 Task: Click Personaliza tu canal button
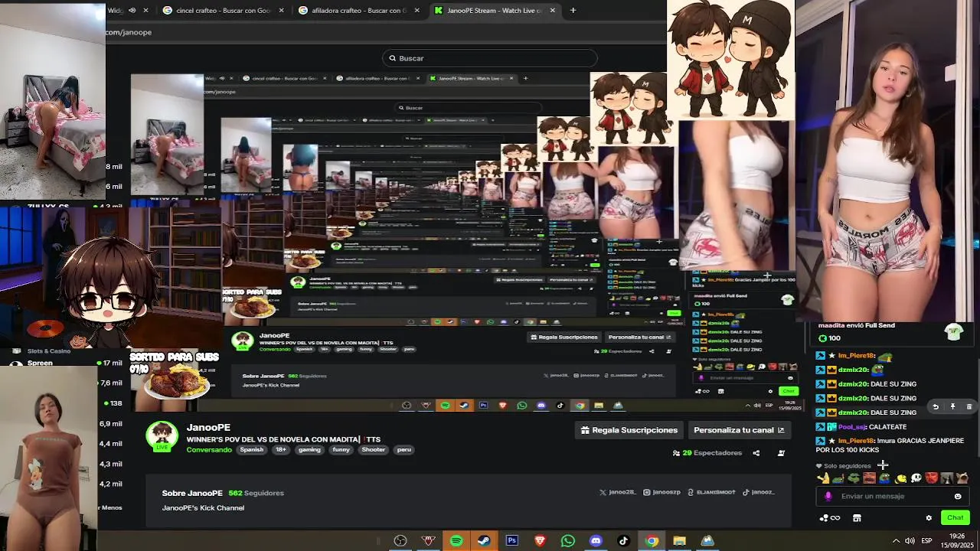tap(739, 430)
